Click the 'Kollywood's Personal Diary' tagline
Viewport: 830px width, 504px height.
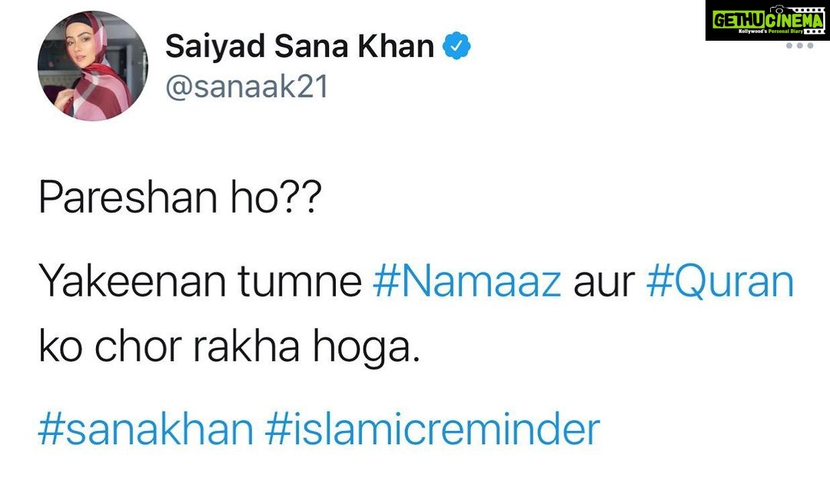pos(770,31)
